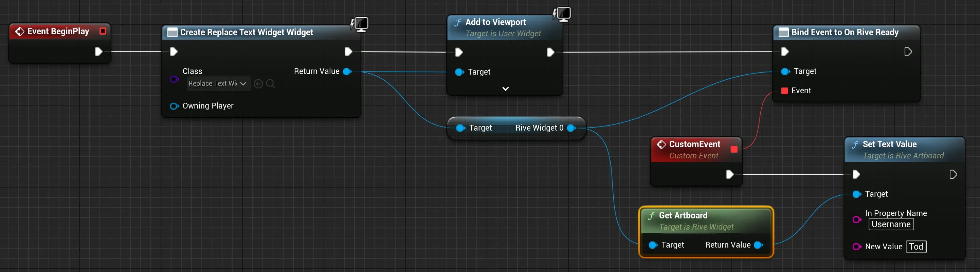
Task: Click the red Event pin on Bind Event node
Action: coord(784,91)
